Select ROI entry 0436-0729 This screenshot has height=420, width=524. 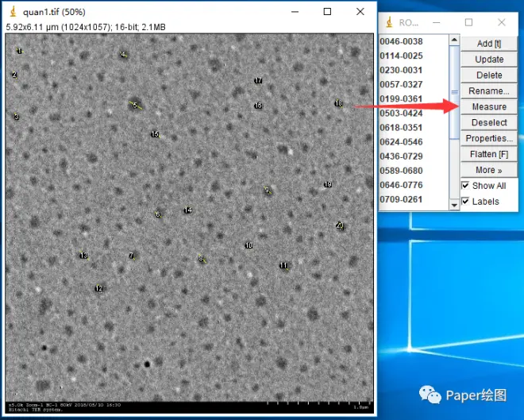coord(402,156)
